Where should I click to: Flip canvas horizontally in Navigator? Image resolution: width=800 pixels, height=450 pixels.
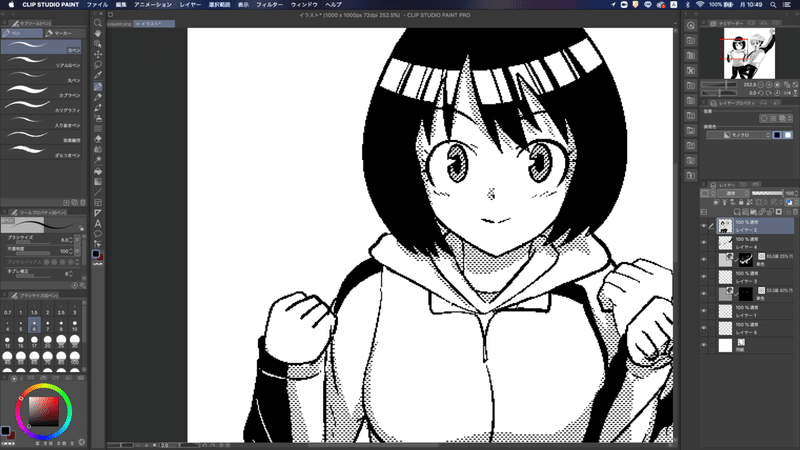(x=787, y=93)
